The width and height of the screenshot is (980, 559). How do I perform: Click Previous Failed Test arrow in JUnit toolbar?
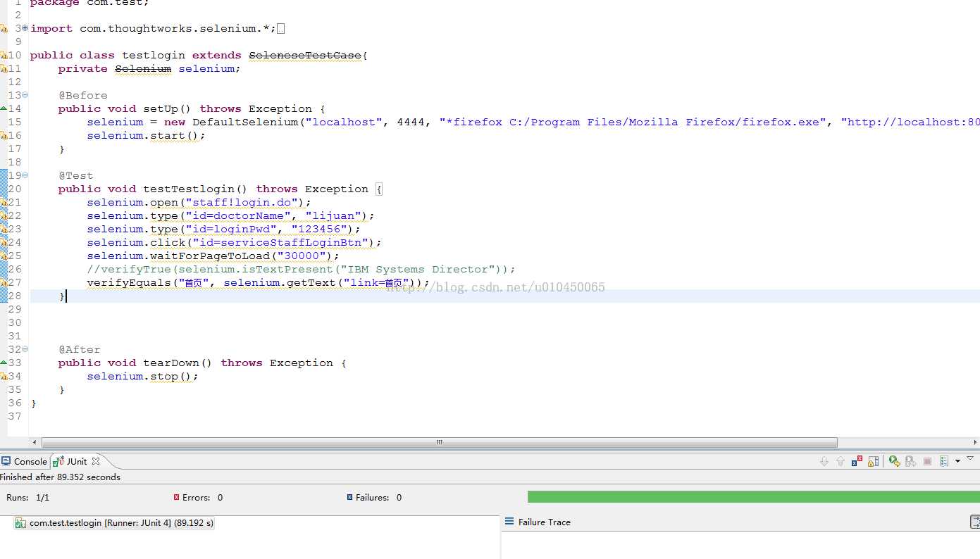(x=840, y=461)
